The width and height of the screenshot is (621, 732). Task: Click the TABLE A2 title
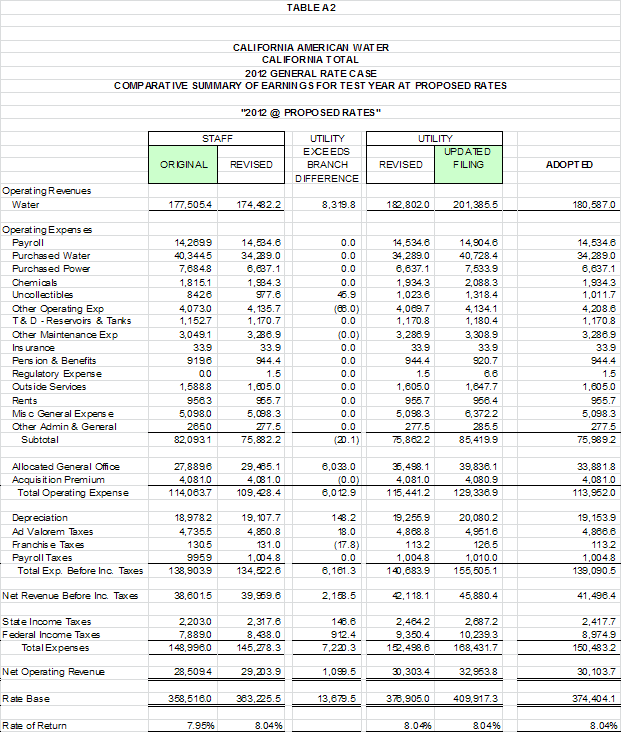click(x=310, y=7)
